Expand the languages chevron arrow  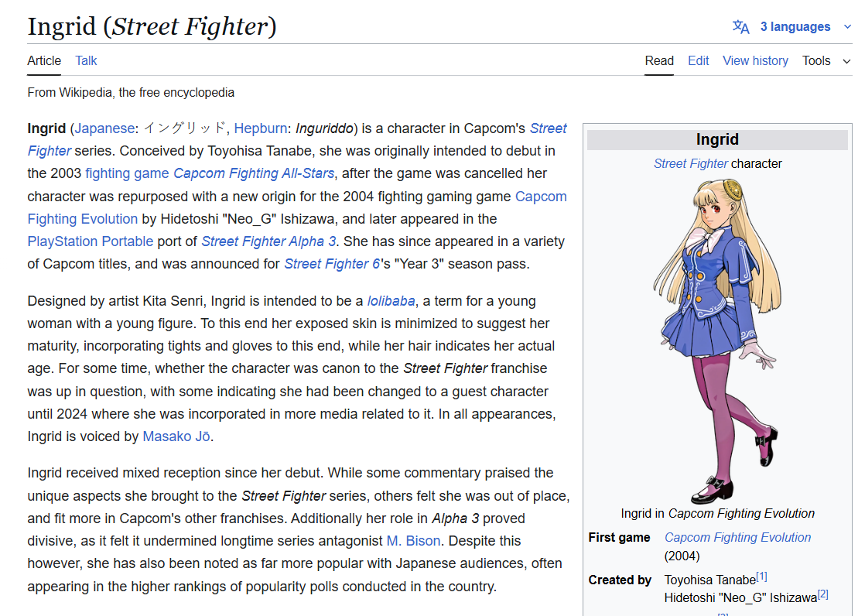click(x=846, y=26)
